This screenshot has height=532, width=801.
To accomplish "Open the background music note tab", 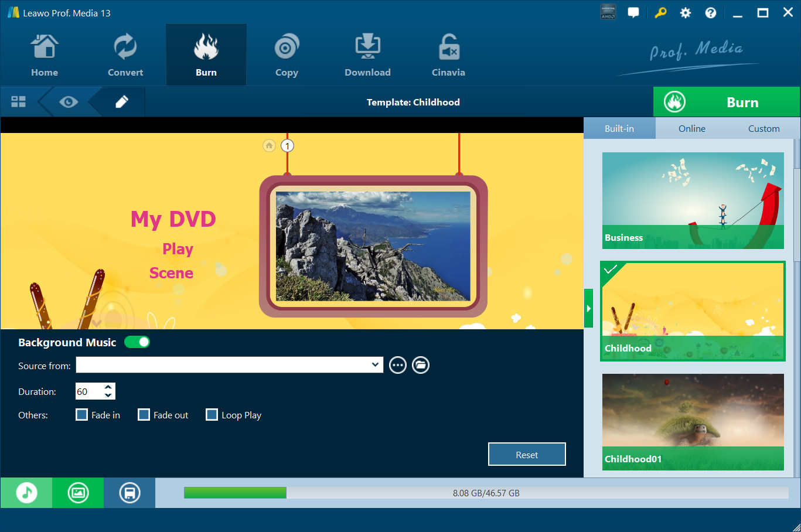I will tap(26, 493).
